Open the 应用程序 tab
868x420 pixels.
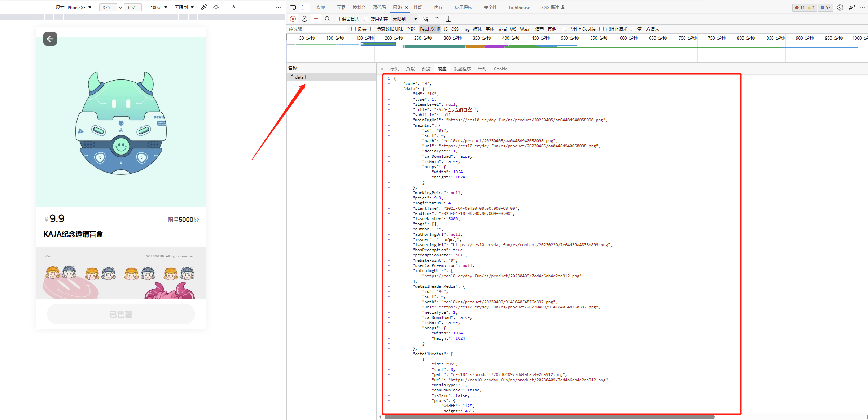463,8
